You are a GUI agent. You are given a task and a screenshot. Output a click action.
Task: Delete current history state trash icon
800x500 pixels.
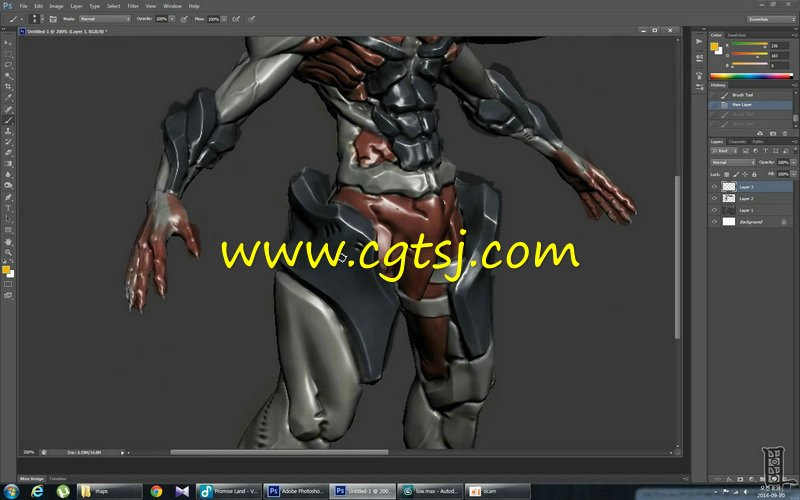pos(785,133)
